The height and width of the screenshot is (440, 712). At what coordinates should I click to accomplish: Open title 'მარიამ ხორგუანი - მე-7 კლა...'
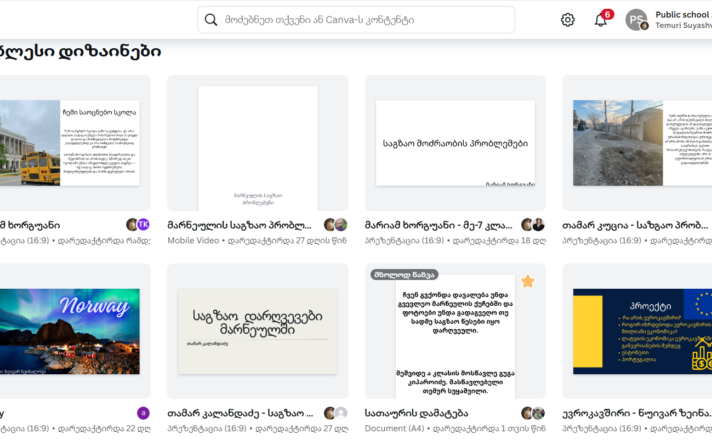point(439,225)
